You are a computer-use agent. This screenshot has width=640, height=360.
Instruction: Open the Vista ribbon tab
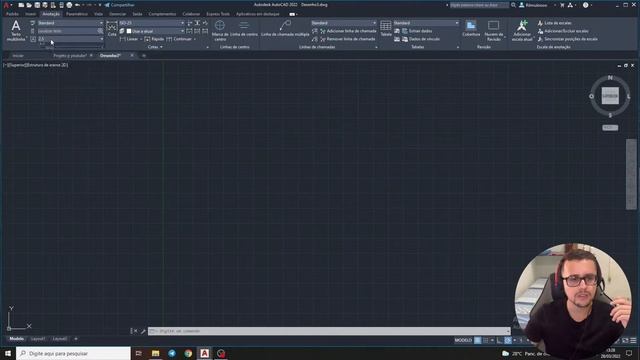tap(98, 14)
